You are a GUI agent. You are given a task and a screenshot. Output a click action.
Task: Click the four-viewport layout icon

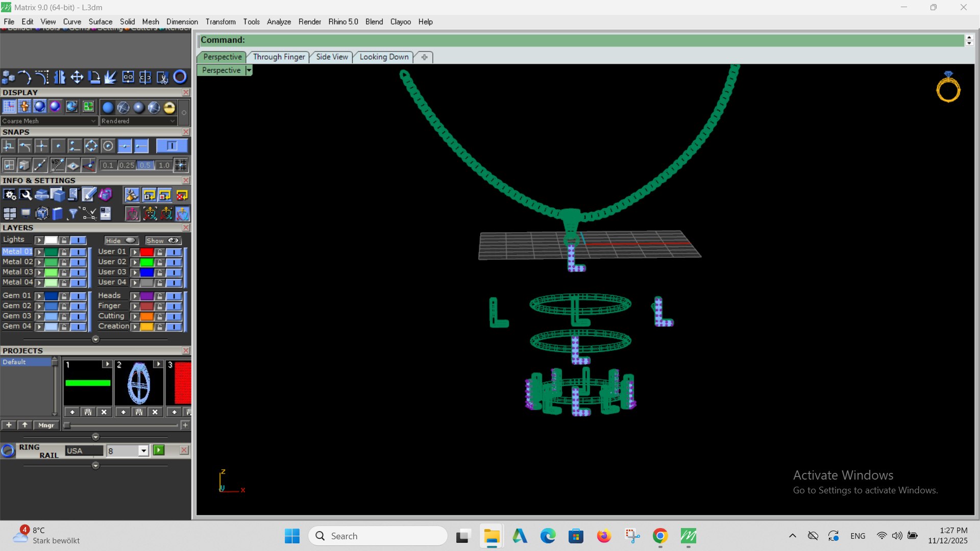point(10,213)
